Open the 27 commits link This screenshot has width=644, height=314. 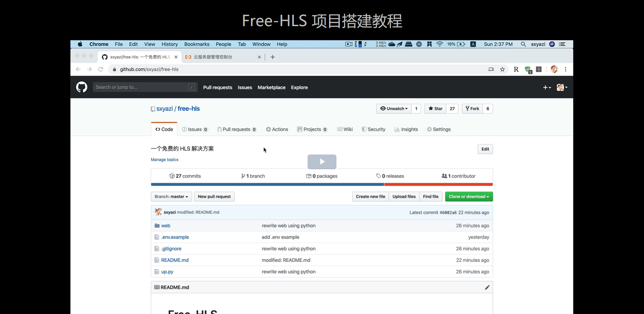click(185, 176)
